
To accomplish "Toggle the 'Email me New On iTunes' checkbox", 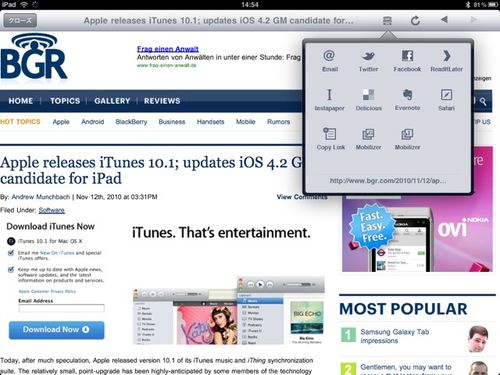I will coord(11,253).
